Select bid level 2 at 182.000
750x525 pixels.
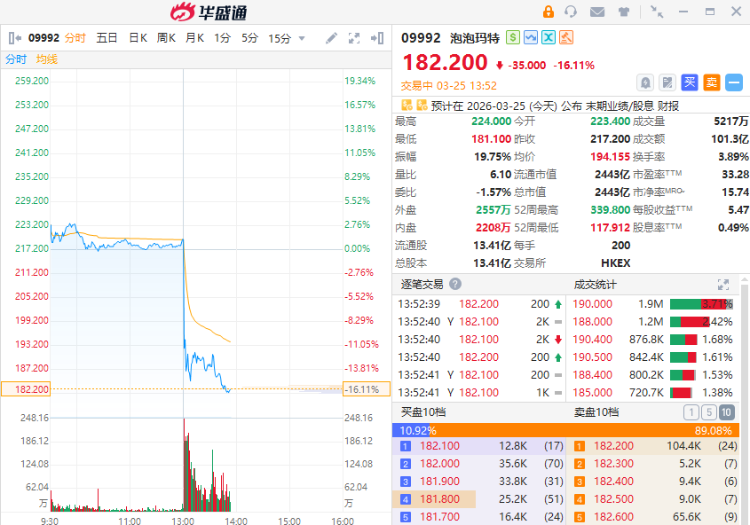click(x=478, y=464)
